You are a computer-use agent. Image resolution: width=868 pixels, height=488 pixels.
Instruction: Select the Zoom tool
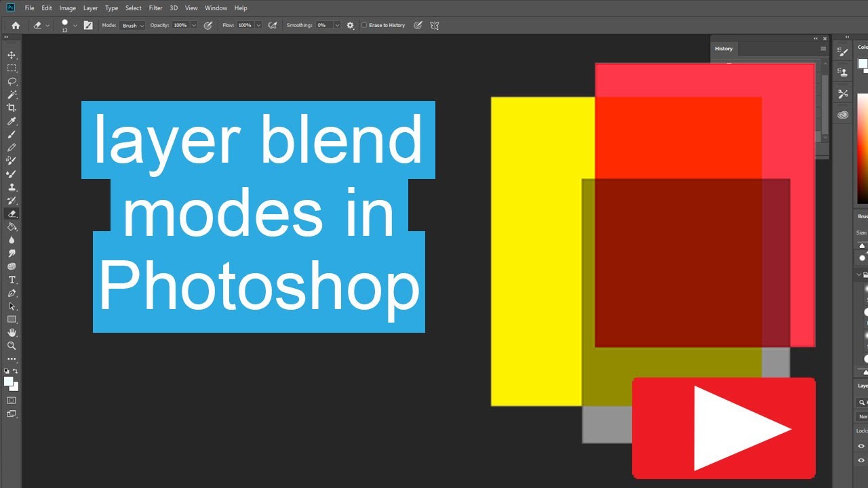point(12,346)
